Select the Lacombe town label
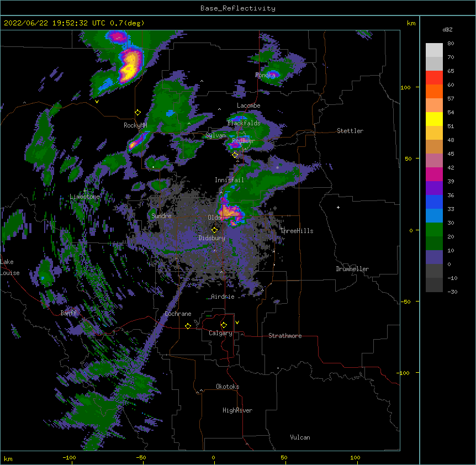This screenshot has height=465, width=476. [248, 105]
